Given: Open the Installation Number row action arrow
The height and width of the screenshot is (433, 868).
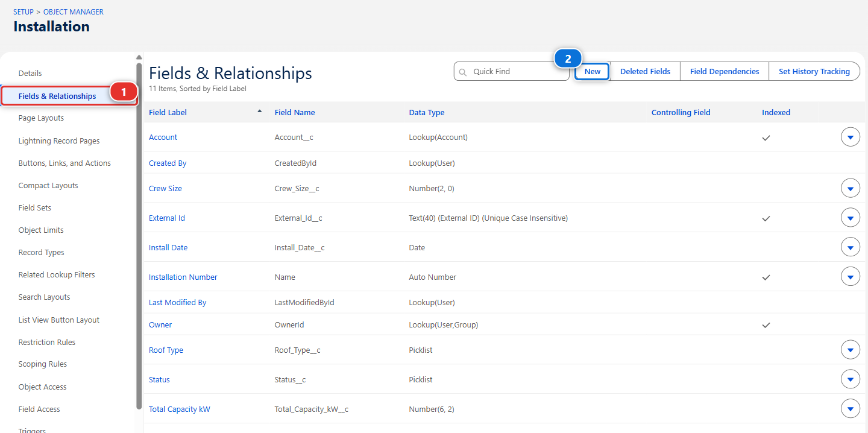Looking at the screenshot, I should [851, 277].
